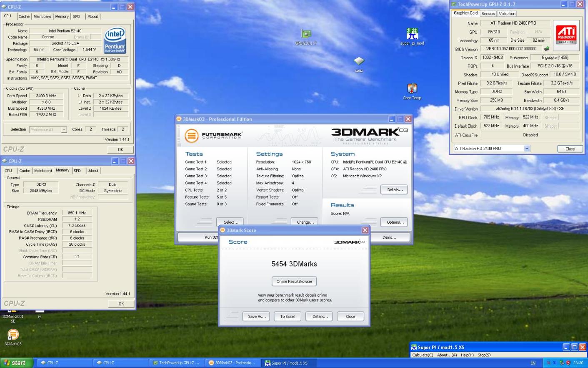Export score with To Excel button
The image size is (588, 368).
(x=287, y=316)
